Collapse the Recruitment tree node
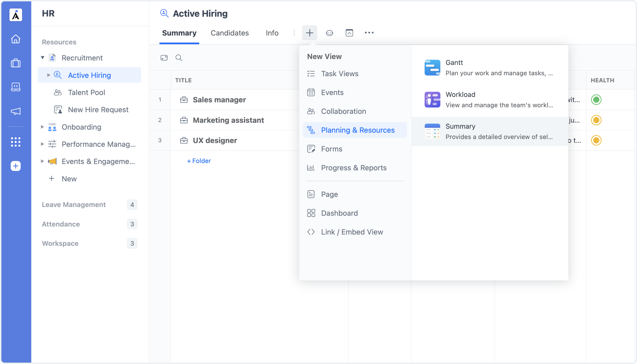 pyautogui.click(x=43, y=58)
